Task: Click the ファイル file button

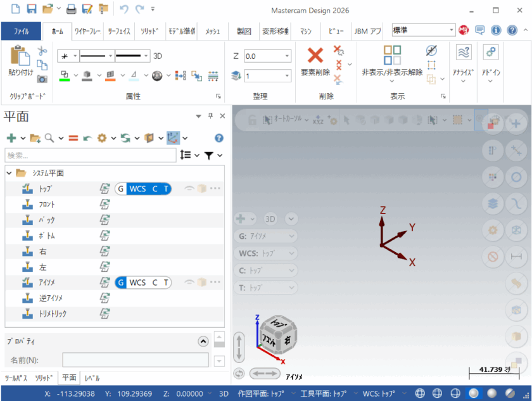Action: point(20,30)
